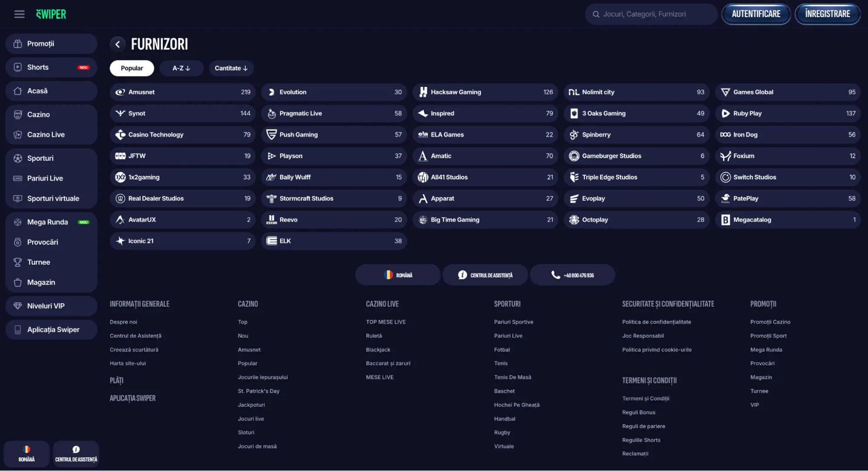
Task: Click the Turnee trophy icon in sidebar
Action: click(x=18, y=262)
